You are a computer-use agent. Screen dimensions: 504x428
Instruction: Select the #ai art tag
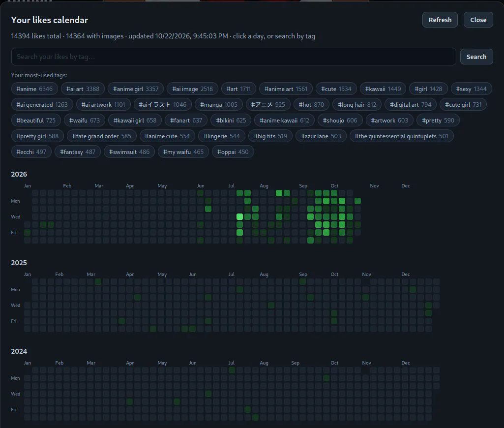click(x=83, y=89)
